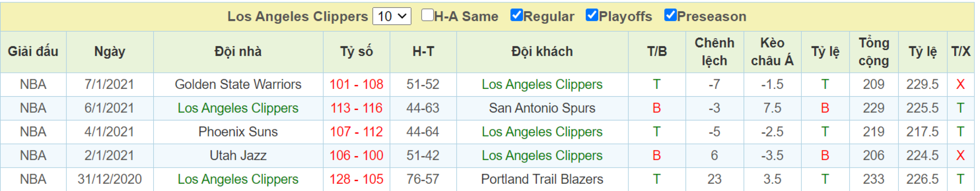Open Utah Jazz team page
Screen dimensions: 980x191
point(238,156)
